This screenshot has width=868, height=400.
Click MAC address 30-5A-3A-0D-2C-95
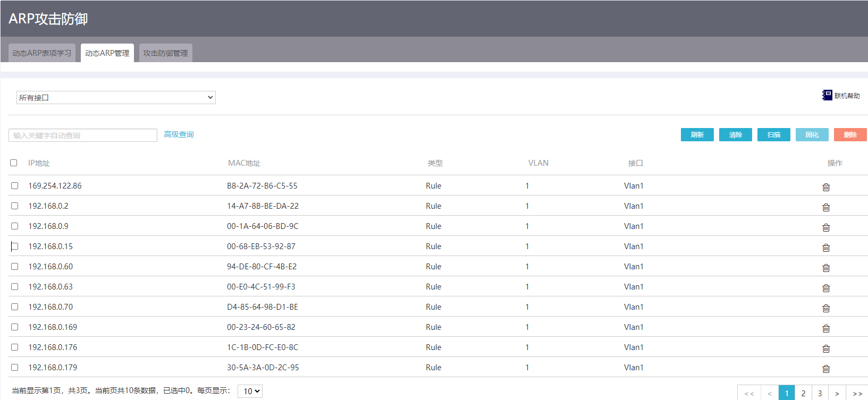point(263,368)
